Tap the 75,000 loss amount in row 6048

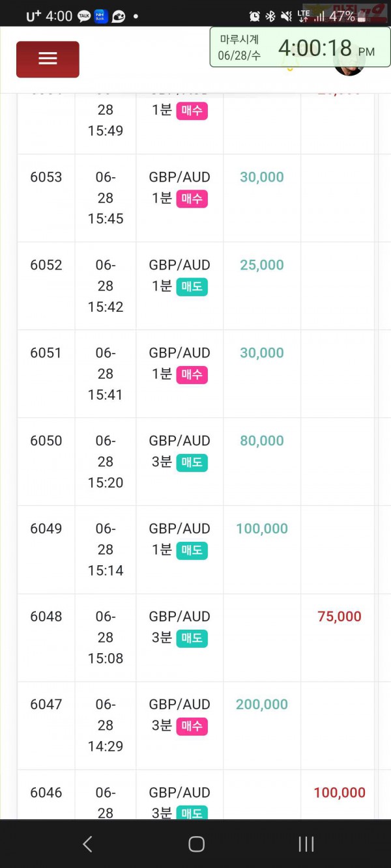[x=340, y=616]
